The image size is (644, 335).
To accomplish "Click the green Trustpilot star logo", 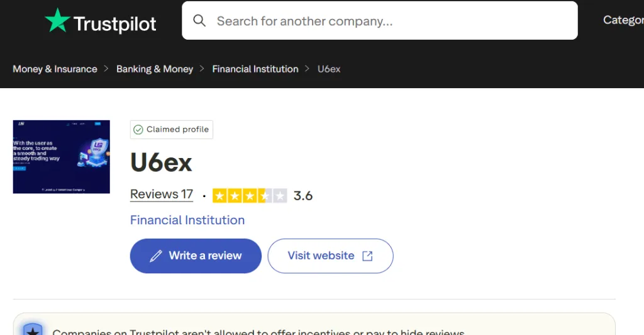I will (57, 21).
